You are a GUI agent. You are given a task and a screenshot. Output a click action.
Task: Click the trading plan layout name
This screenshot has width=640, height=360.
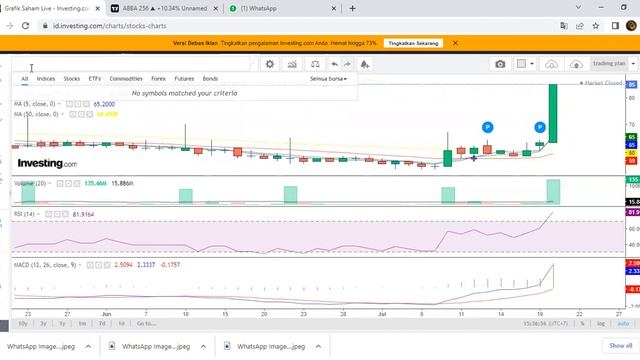tap(609, 64)
